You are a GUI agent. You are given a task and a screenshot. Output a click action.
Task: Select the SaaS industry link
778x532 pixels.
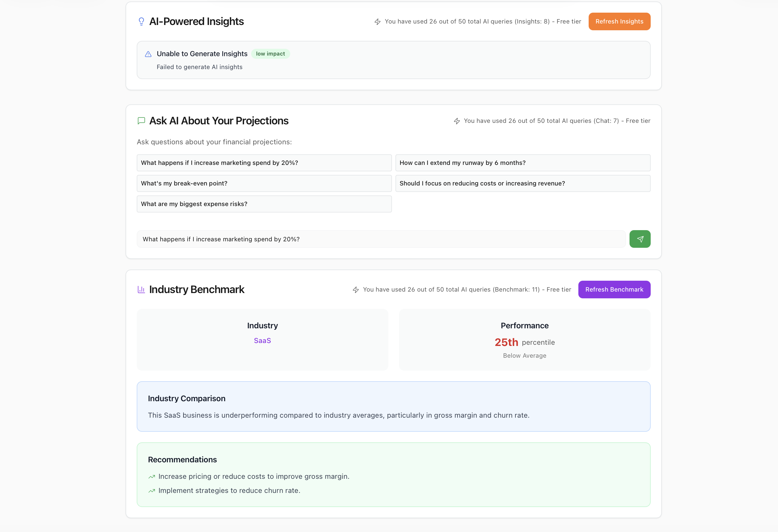263,340
